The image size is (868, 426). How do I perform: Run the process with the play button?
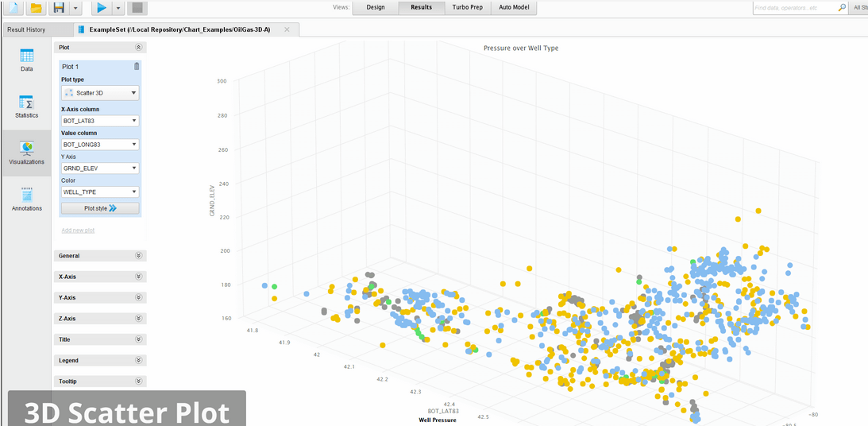(x=101, y=8)
